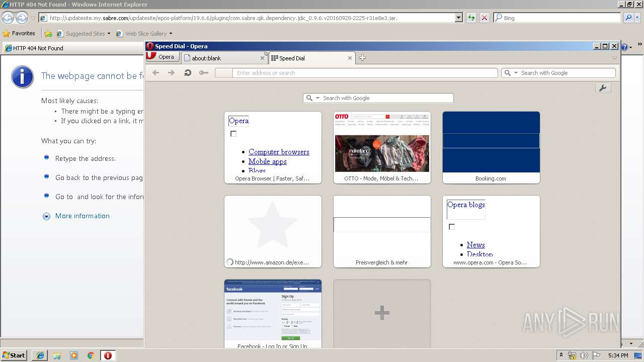Close the Speed Dial tab
Screen dimensions: 644x362
tap(350, 58)
